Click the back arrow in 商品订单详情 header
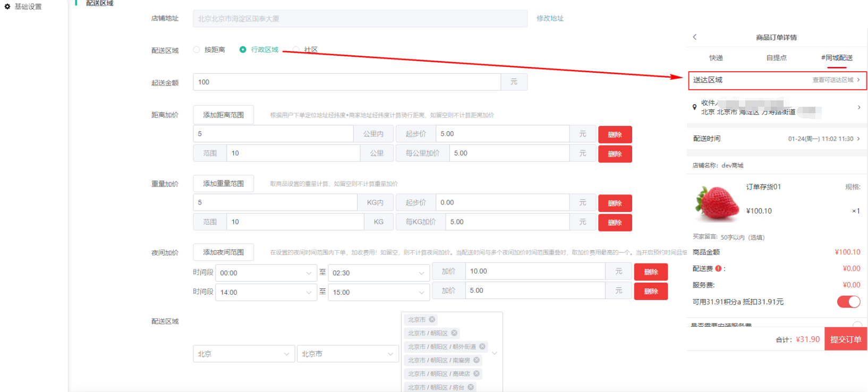This screenshot has height=392, width=868. coord(695,37)
